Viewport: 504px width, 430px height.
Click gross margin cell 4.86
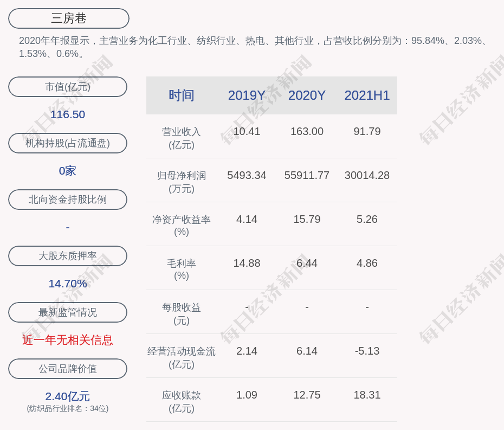tap(367, 263)
